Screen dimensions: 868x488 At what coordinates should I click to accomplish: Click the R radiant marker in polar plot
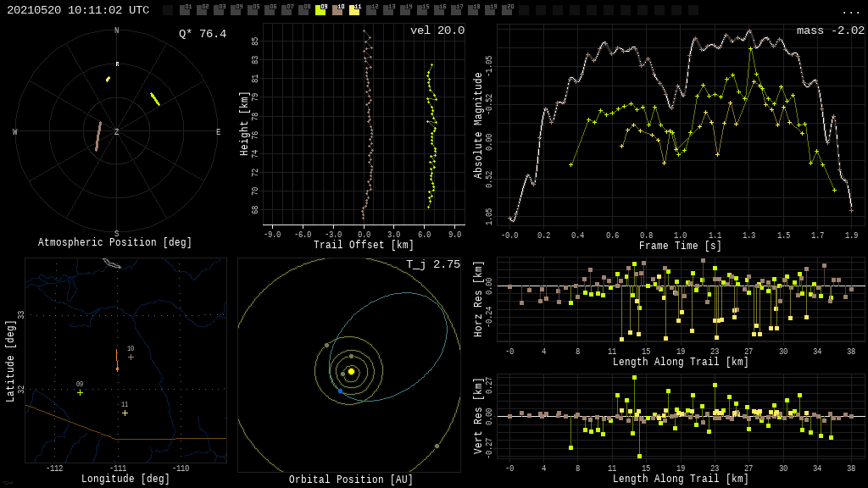click(x=117, y=64)
